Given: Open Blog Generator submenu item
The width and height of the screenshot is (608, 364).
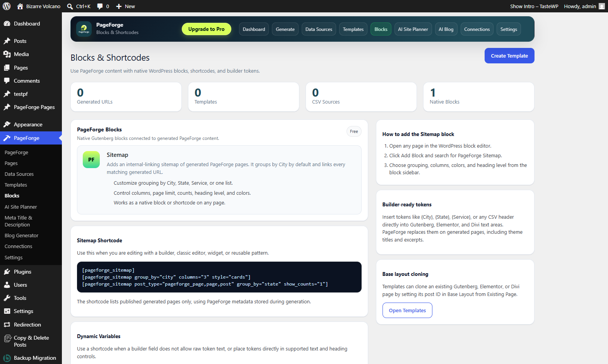Looking at the screenshot, I should (x=21, y=236).
